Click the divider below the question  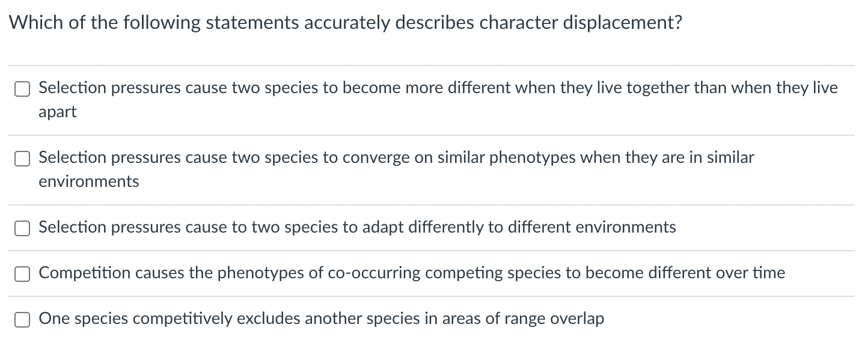(433, 64)
